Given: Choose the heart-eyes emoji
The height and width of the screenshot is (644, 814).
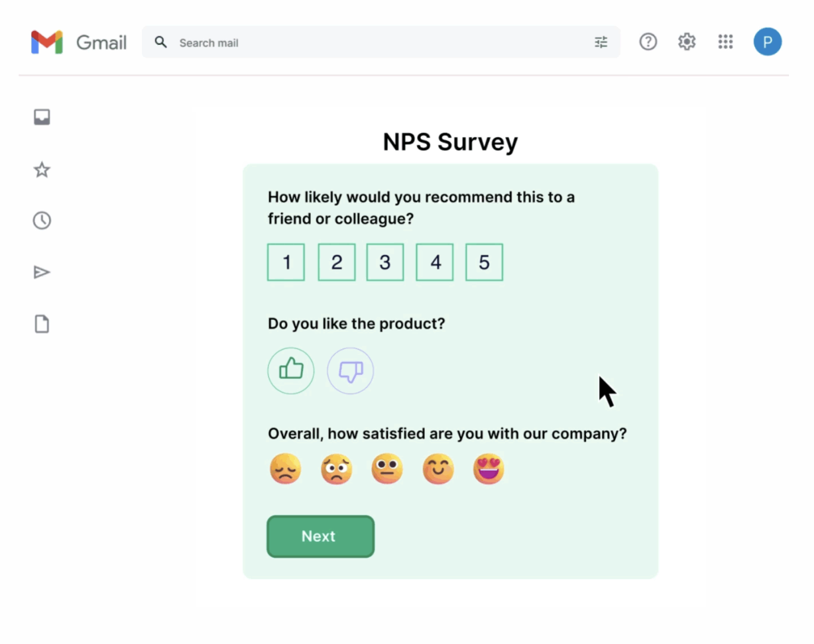Looking at the screenshot, I should point(489,469).
